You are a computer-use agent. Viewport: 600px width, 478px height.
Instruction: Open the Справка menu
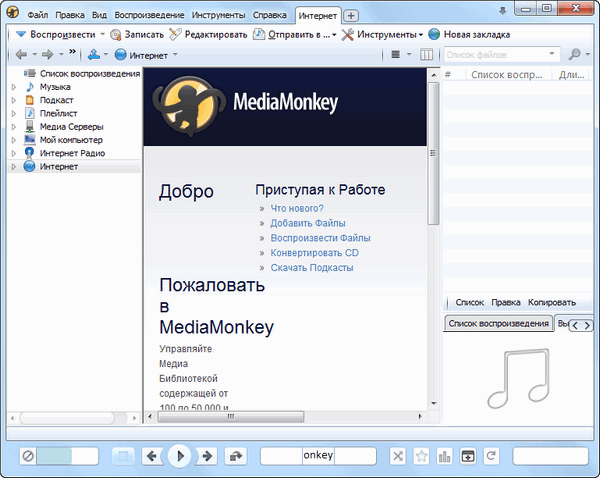(269, 15)
